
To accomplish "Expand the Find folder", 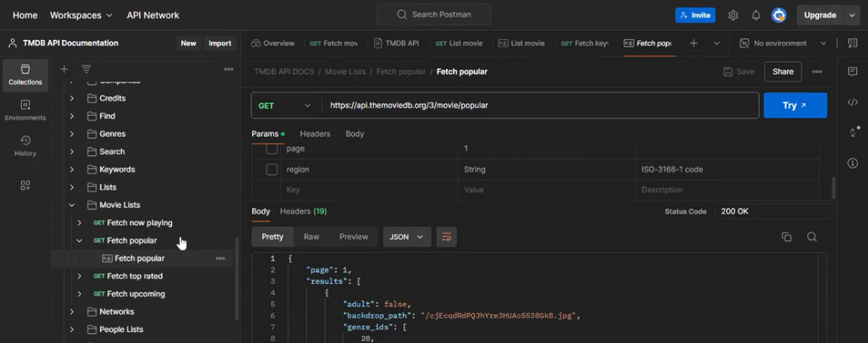I will click(72, 116).
